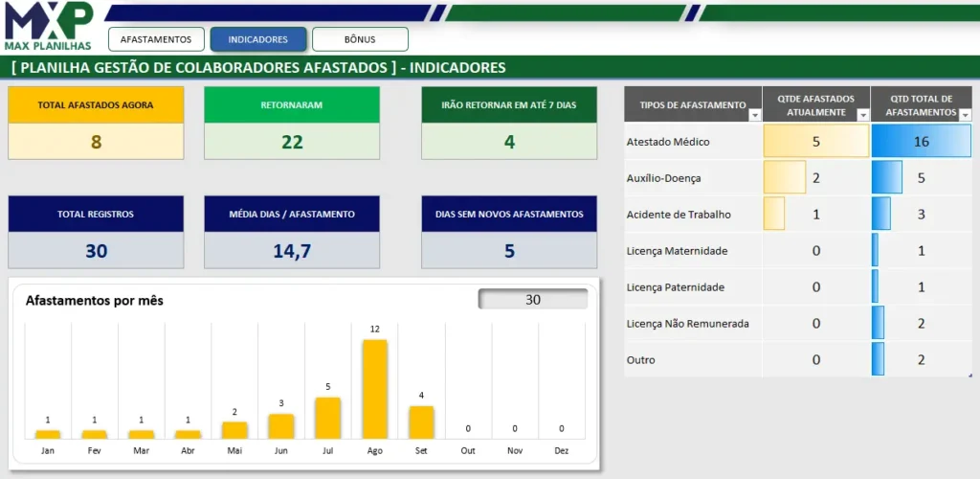The image size is (980, 479).
Task: Select the Retornaram card header
Action: pyautogui.click(x=292, y=105)
